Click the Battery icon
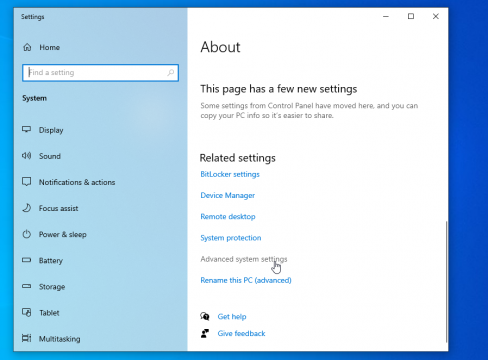Image resolution: width=488 pixels, height=360 pixels. (27, 260)
